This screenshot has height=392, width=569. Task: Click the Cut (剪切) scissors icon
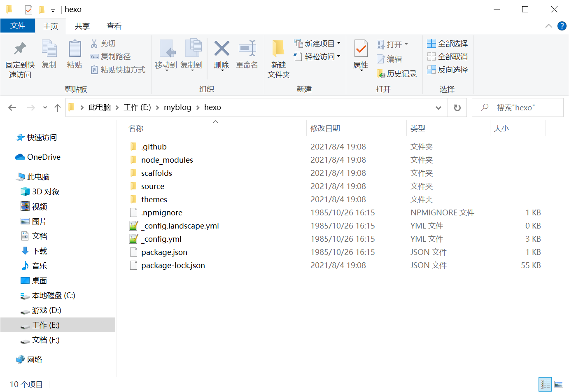94,43
